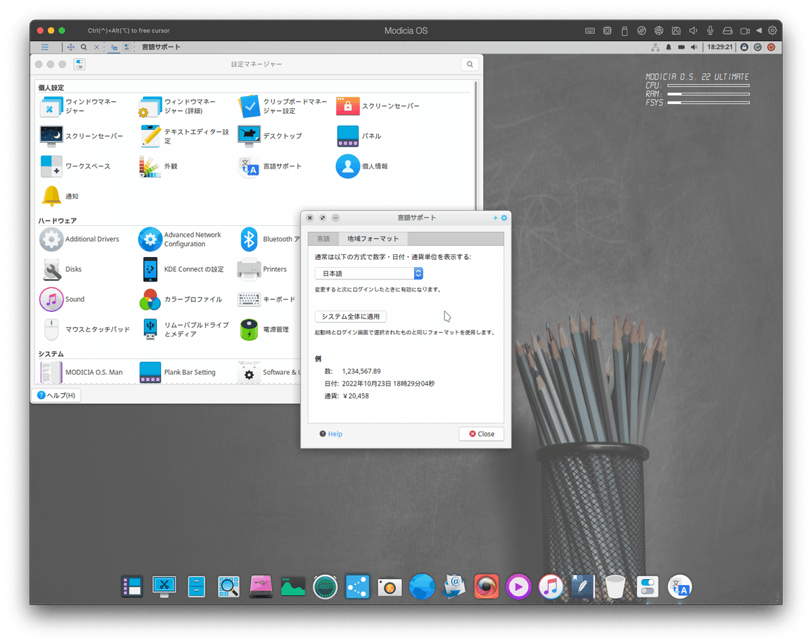
Task: Switch to the 言語 tab
Action: click(323, 238)
